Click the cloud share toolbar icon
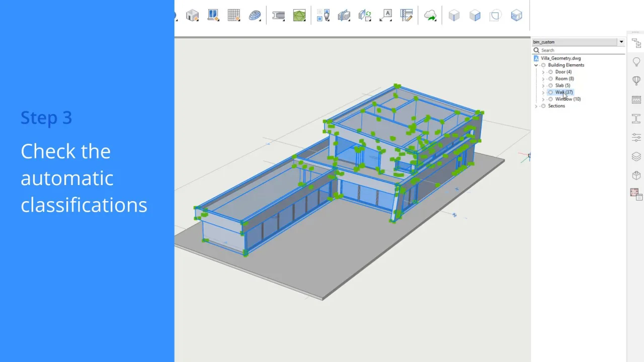 [x=430, y=16]
